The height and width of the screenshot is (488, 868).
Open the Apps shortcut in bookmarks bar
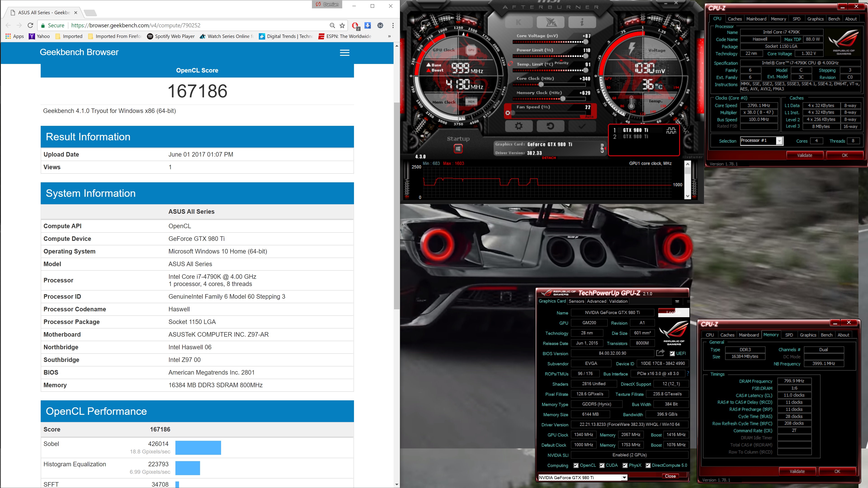click(15, 36)
